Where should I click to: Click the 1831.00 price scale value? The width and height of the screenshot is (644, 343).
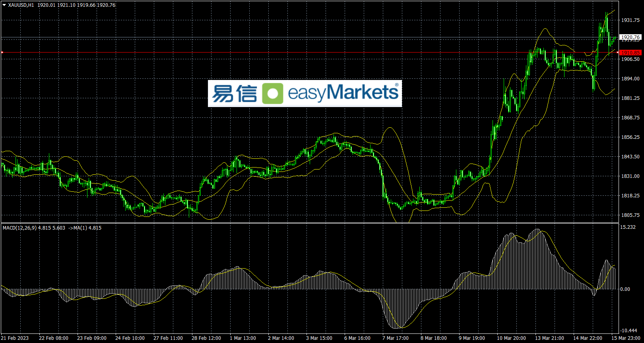(x=630, y=176)
